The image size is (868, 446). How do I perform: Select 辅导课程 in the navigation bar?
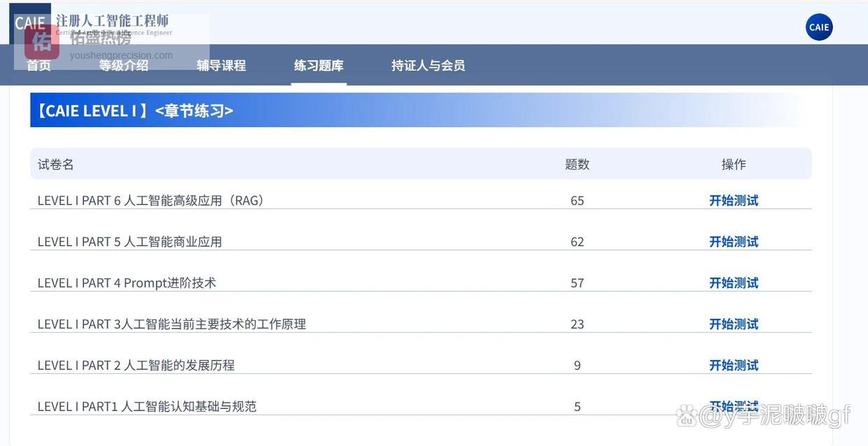coord(221,66)
